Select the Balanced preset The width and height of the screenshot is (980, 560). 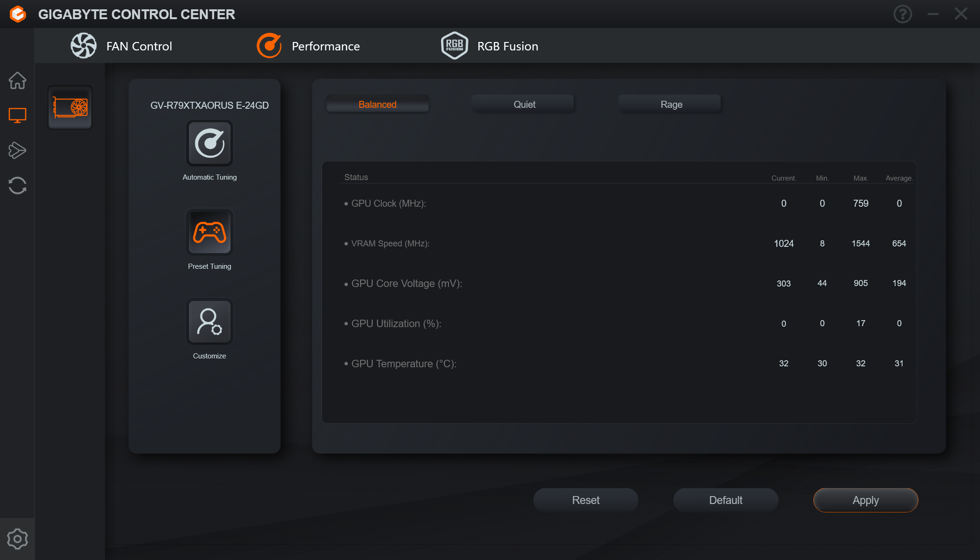[x=378, y=105]
